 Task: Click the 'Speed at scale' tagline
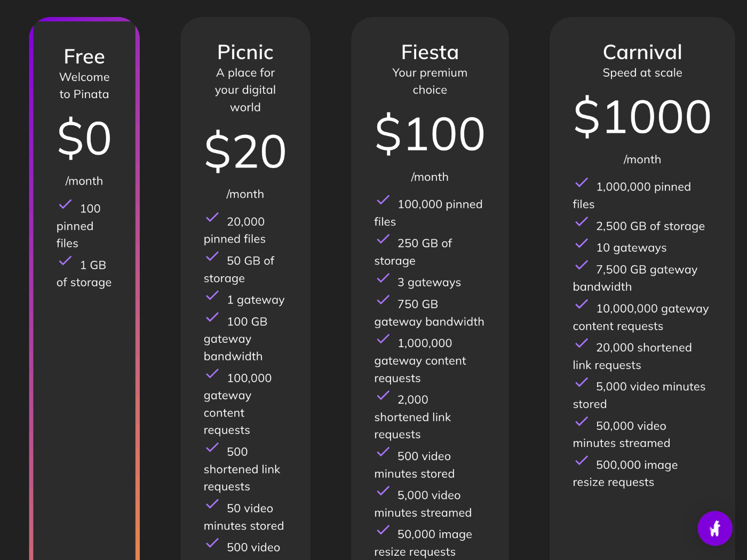click(642, 73)
